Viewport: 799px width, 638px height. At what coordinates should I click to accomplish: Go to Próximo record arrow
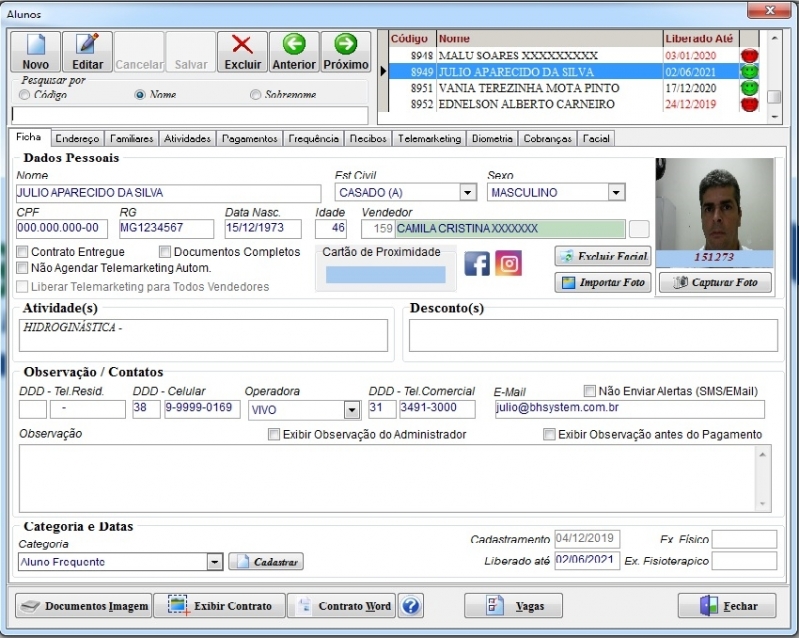345,45
